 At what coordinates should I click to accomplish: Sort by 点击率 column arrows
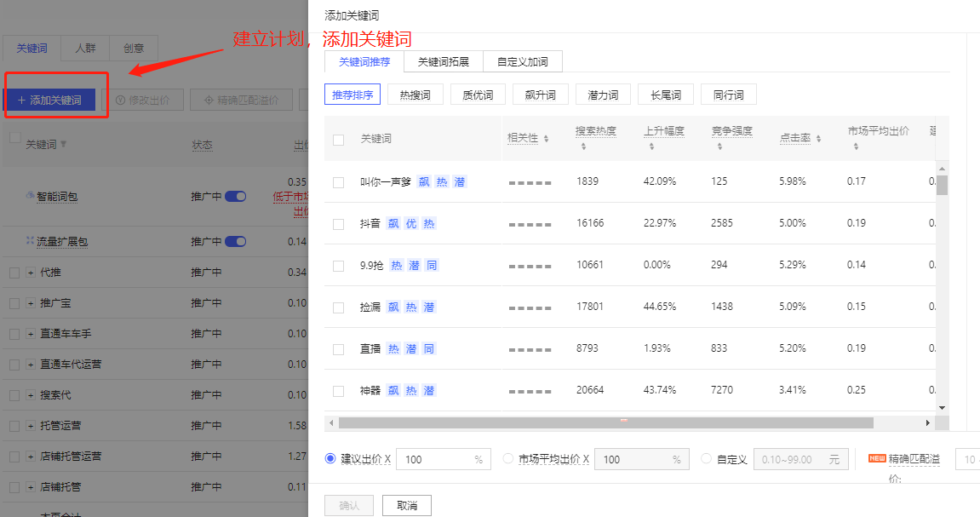coord(819,139)
